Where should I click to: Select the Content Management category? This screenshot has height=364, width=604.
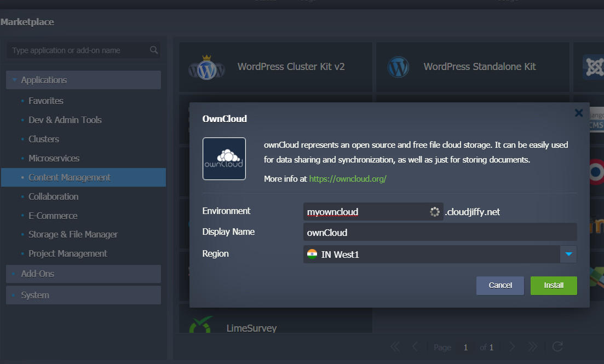click(70, 177)
